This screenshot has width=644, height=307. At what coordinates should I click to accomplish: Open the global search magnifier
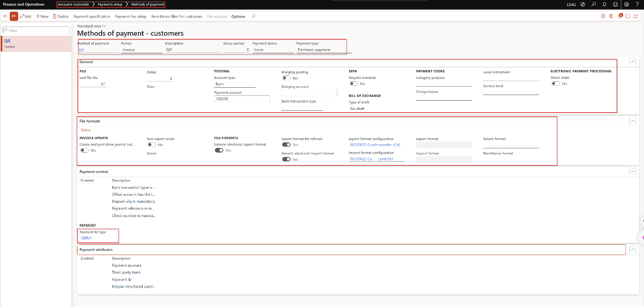pos(593,4)
